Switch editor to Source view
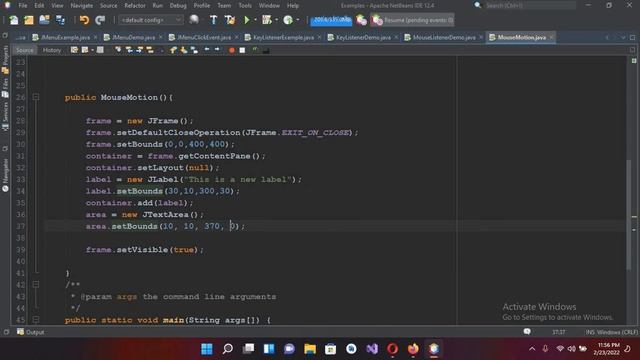 [x=24, y=50]
